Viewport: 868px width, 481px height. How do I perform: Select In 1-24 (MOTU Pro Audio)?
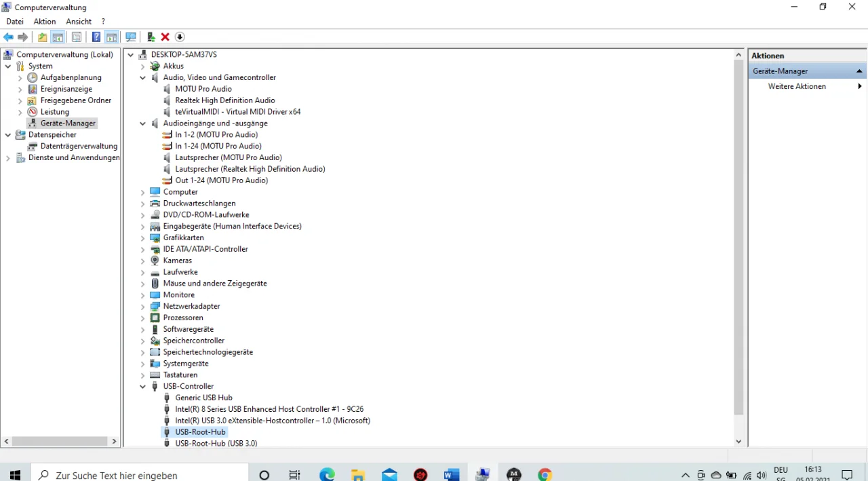218,146
